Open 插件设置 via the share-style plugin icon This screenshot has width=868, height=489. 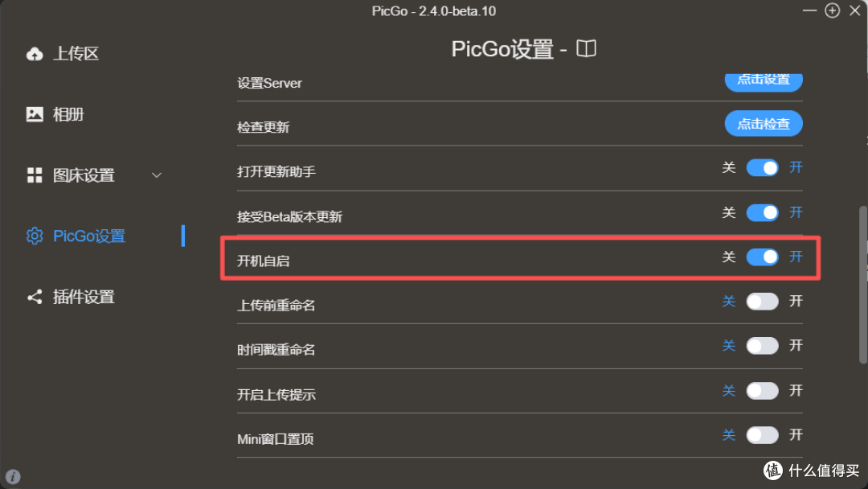coord(35,296)
